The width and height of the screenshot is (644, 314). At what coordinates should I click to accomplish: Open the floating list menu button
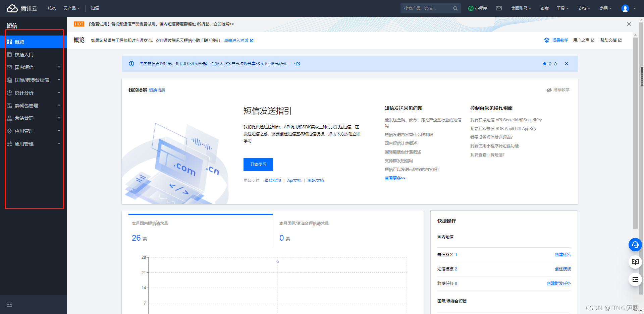click(x=635, y=279)
